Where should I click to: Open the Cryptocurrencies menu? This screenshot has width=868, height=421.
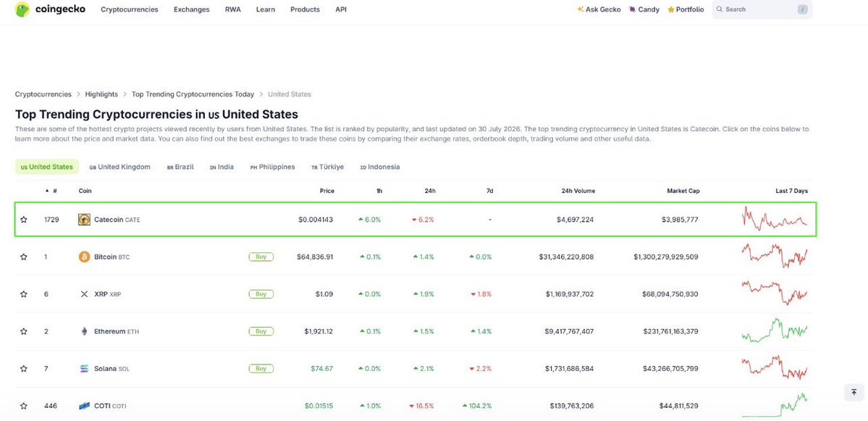(x=130, y=9)
